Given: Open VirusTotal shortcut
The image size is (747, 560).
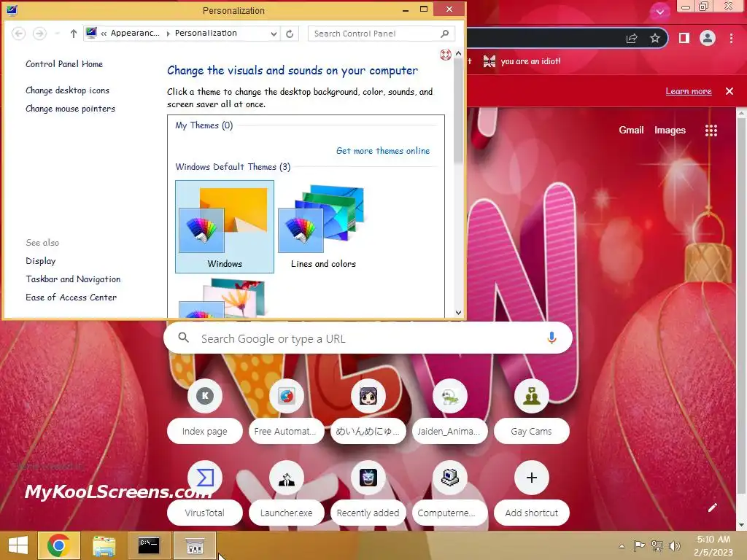Looking at the screenshot, I should (x=205, y=494).
